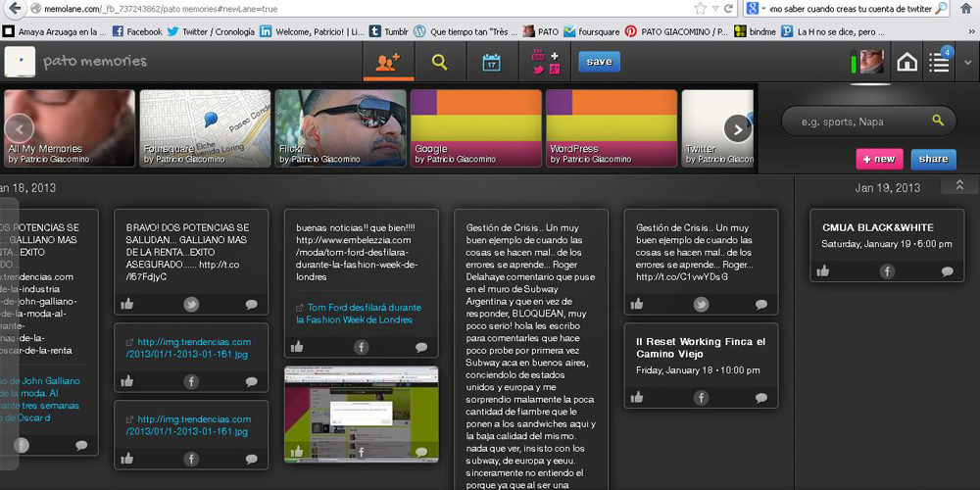The image size is (980, 490).
Task: Open the notifications list icon with badge
Action: click(x=939, y=63)
